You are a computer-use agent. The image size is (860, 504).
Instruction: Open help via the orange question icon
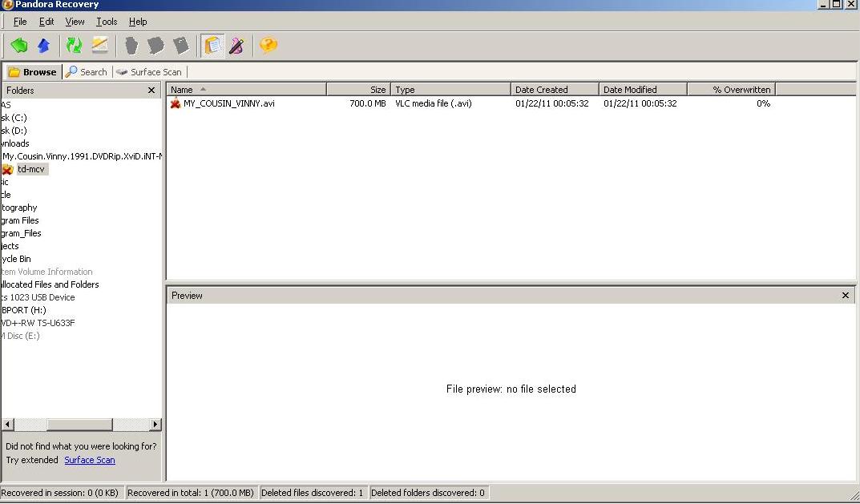pos(268,45)
